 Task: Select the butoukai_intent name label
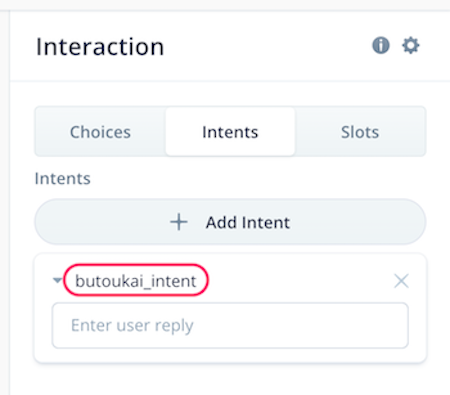click(x=136, y=281)
